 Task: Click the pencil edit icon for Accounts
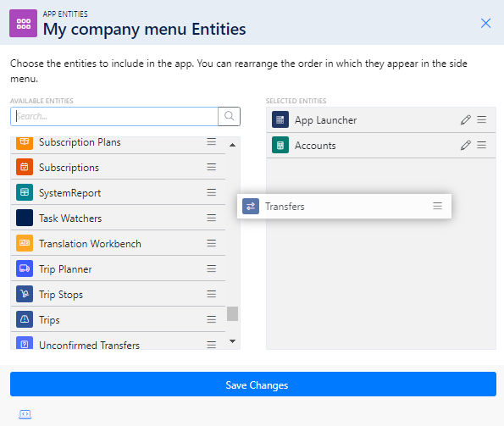tap(465, 145)
